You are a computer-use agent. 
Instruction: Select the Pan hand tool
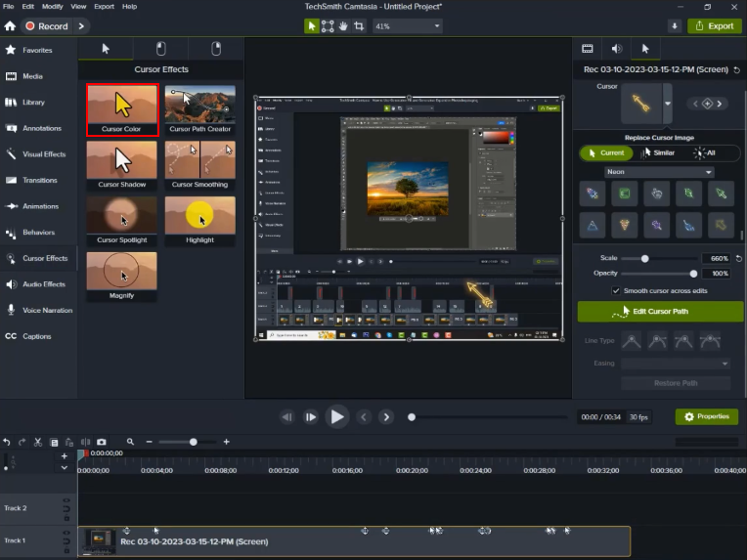click(344, 26)
